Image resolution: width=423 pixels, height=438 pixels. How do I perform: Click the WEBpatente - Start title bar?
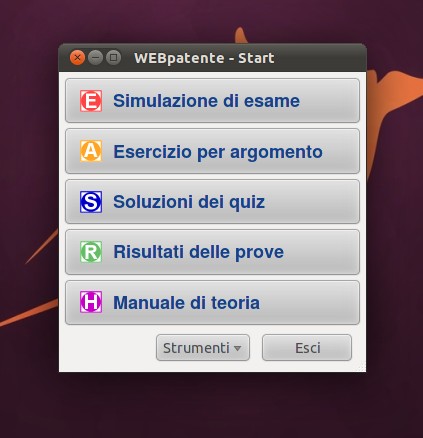[x=212, y=58]
